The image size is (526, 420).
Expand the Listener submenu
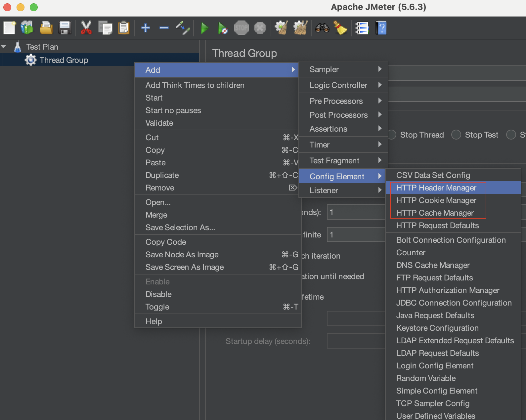(x=343, y=190)
